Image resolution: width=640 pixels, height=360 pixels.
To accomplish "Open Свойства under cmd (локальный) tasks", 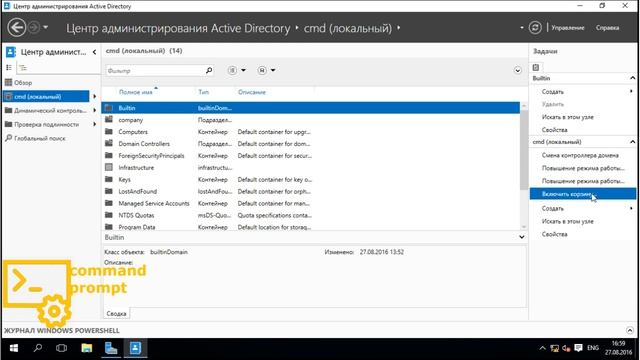I will click(554, 234).
